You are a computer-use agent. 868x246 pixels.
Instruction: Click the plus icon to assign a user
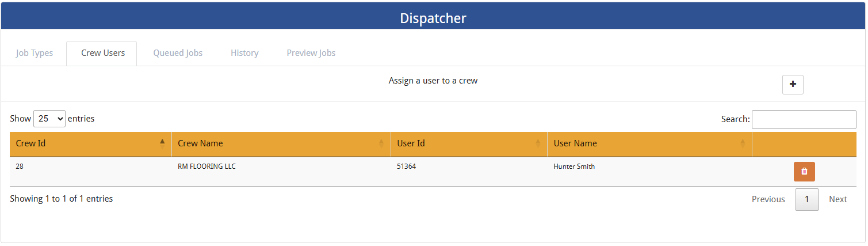click(793, 84)
